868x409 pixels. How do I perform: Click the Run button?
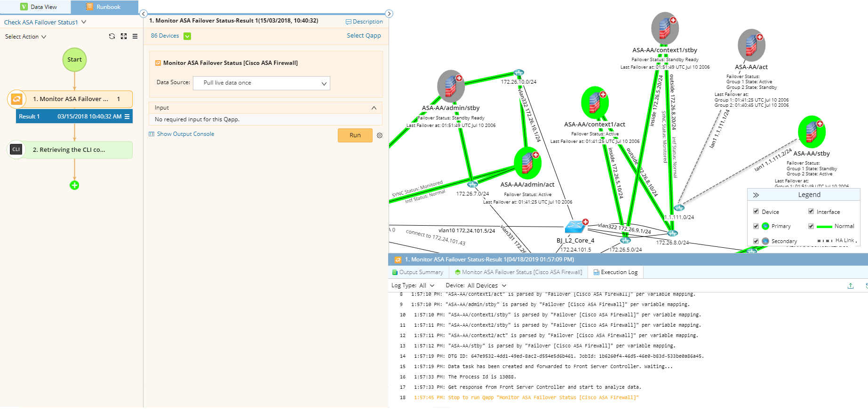click(x=355, y=135)
